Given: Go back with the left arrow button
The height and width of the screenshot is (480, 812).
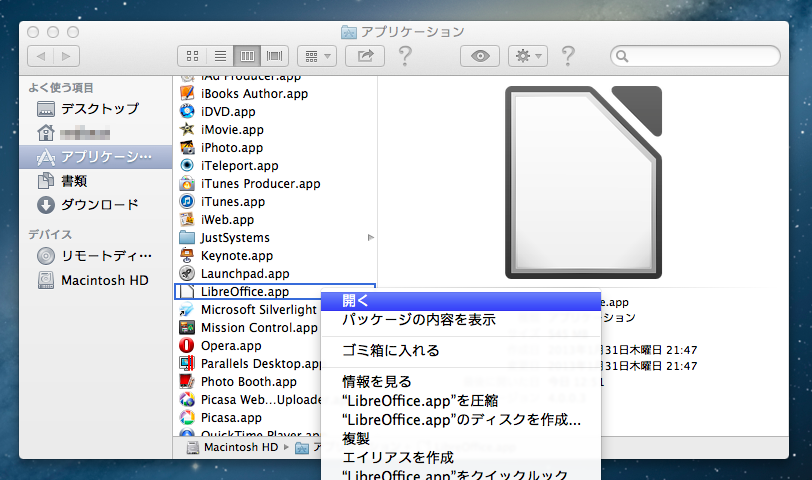Looking at the screenshot, I should [40, 56].
